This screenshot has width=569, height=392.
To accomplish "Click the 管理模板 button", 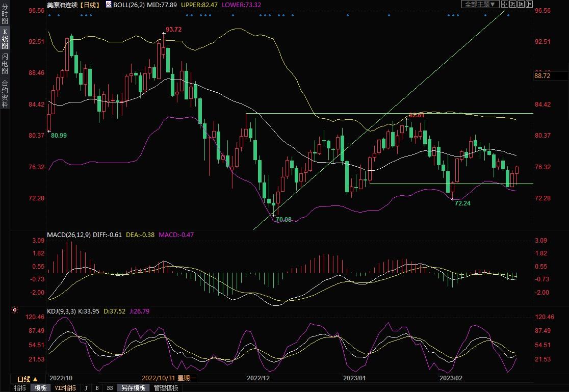I will tap(166, 388).
